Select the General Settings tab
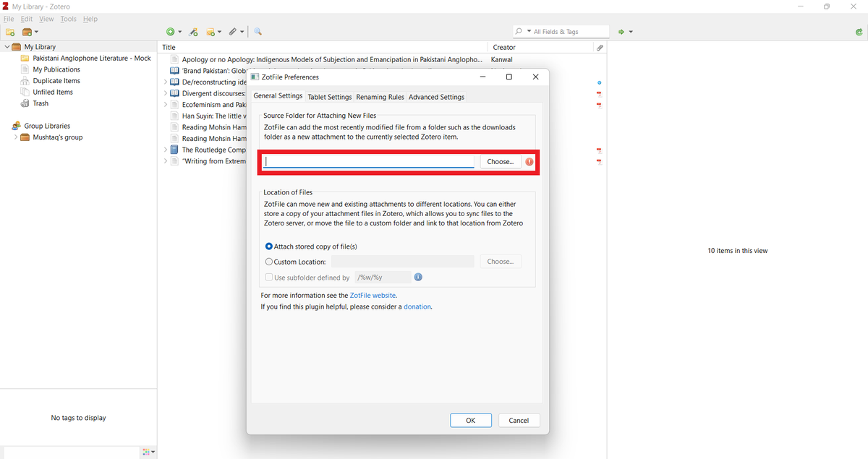Image resolution: width=868 pixels, height=459 pixels. tap(278, 96)
